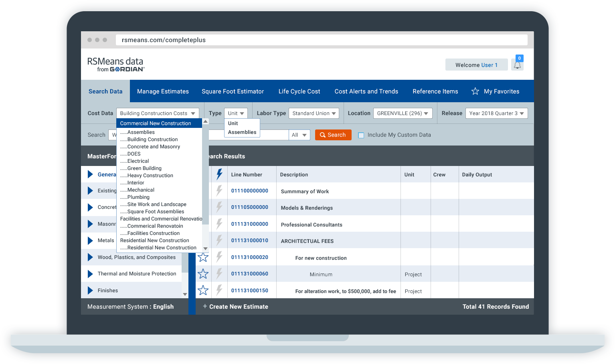The image size is (615, 364).
Task: Open Cost Alerts and Trends tab
Action: pyautogui.click(x=366, y=91)
